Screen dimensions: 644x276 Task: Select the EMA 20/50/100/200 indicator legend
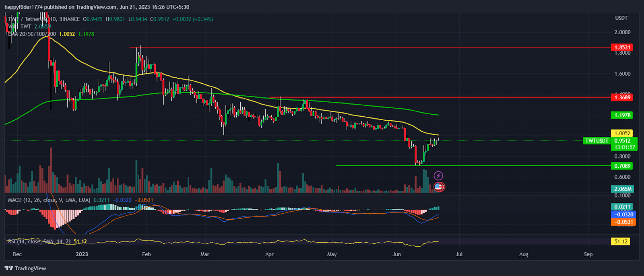32,34
